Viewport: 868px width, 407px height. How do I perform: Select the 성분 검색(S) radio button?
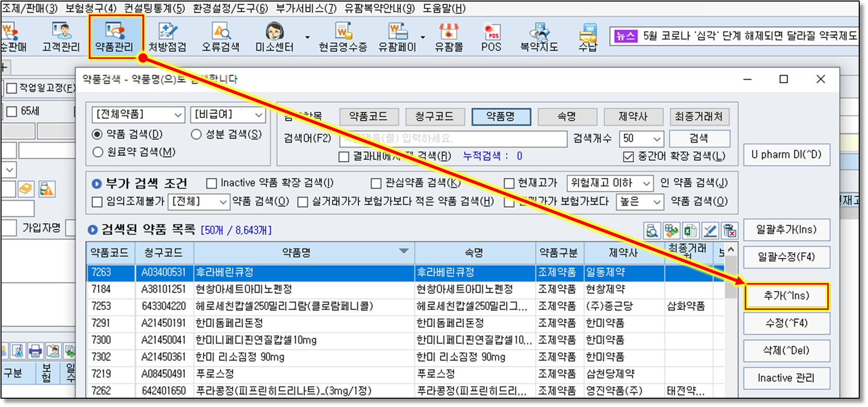196,134
